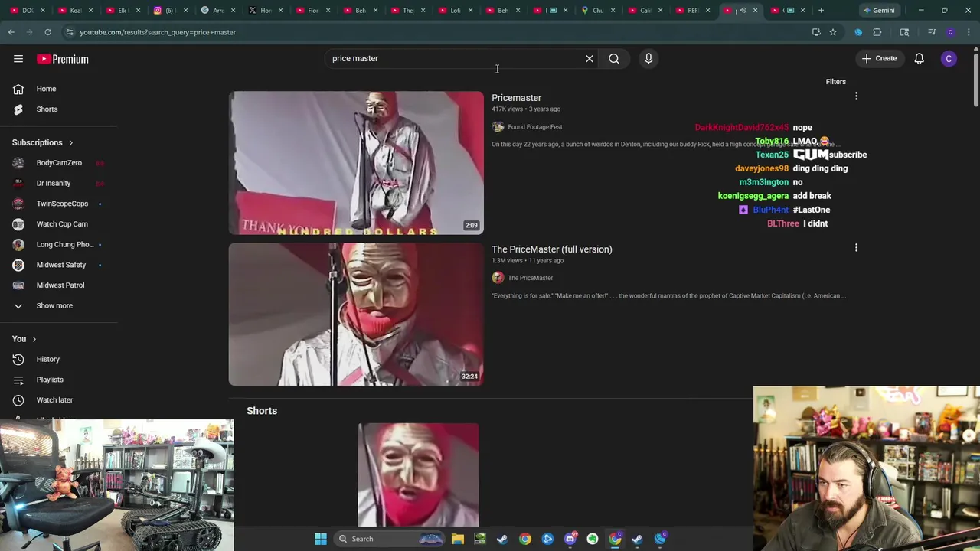Start voice search with microphone icon
The width and height of the screenshot is (980, 551).
pos(648,58)
